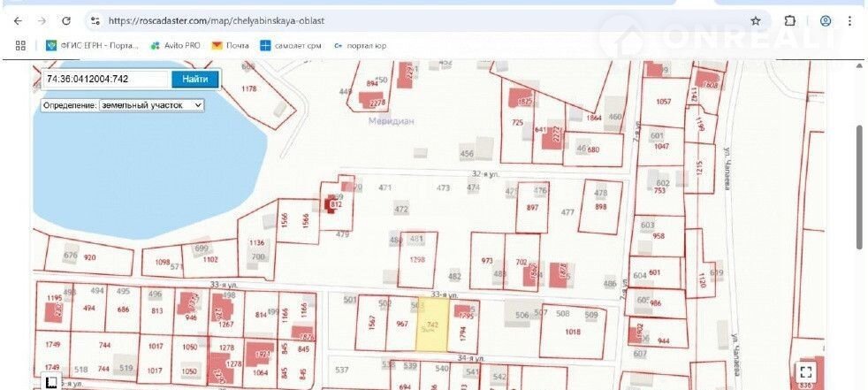Viewport: 868px width, 390px height.
Task: Click the browser forward arrow
Action: click(42, 20)
